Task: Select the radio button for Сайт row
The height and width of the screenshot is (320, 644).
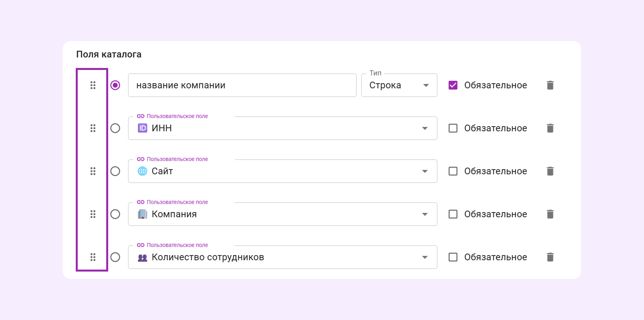Action: tap(115, 171)
